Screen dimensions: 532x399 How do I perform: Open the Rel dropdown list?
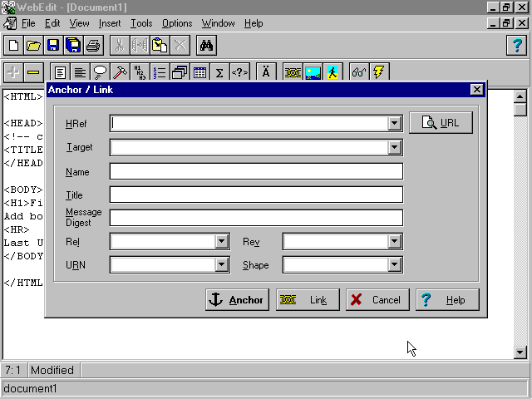(221, 242)
